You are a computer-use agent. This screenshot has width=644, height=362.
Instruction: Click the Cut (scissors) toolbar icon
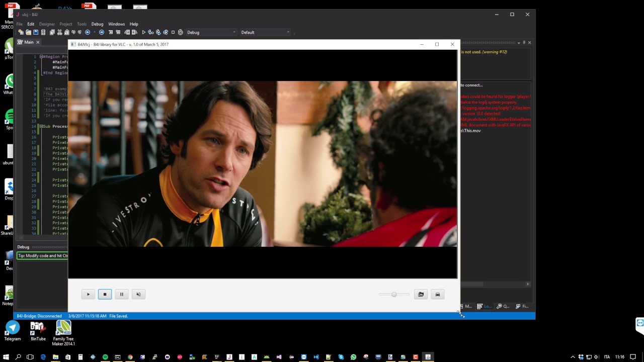59,32
